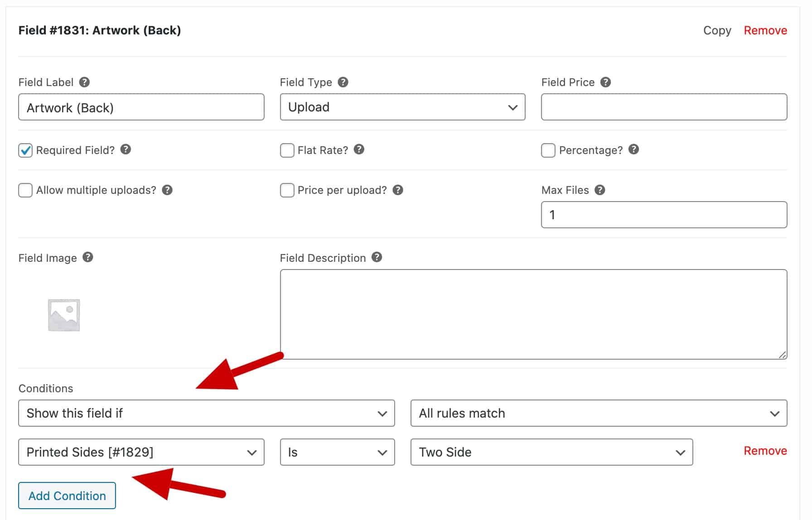Click the Percentage help icon

click(x=633, y=149)
